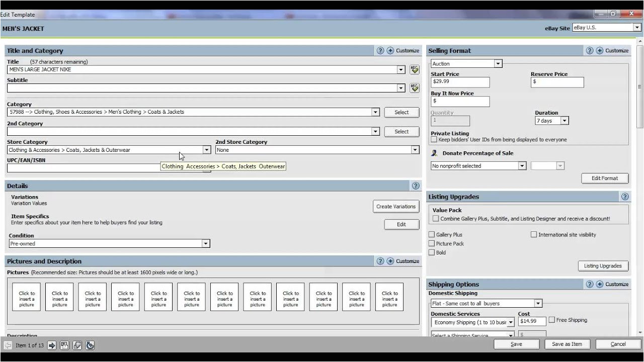The height and width of the screenshot is (362, 644).
Task: Click the plus icon beside Selling Format Customize
Action: [600, 50]
